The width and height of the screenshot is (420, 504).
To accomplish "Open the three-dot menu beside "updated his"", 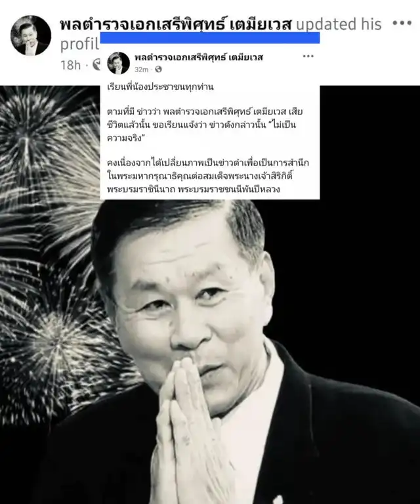I will pos(402,23).
